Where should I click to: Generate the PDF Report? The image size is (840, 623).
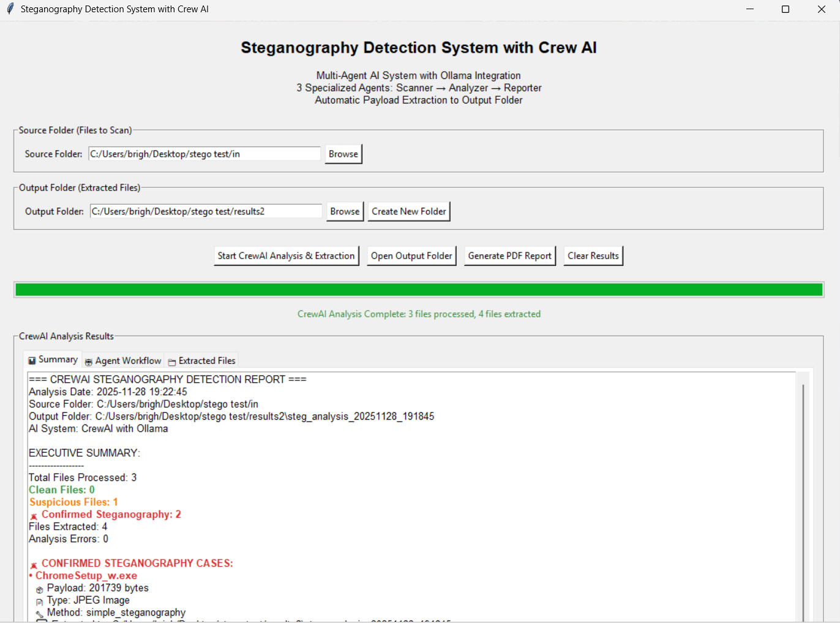[509, 256]
